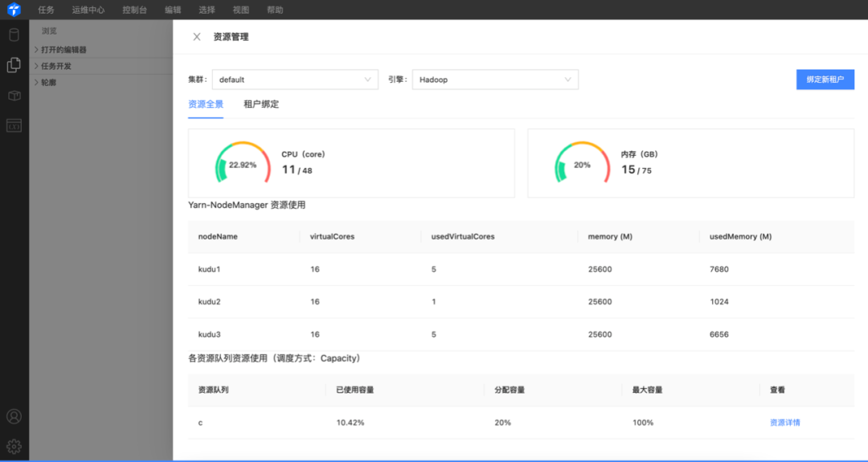
Task: Open the cube package icon in the sidebar
Action: tap(14, 96)
